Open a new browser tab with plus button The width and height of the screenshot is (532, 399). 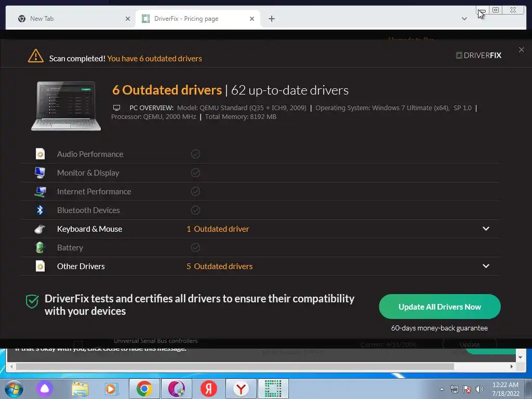[x=271, y=19]
